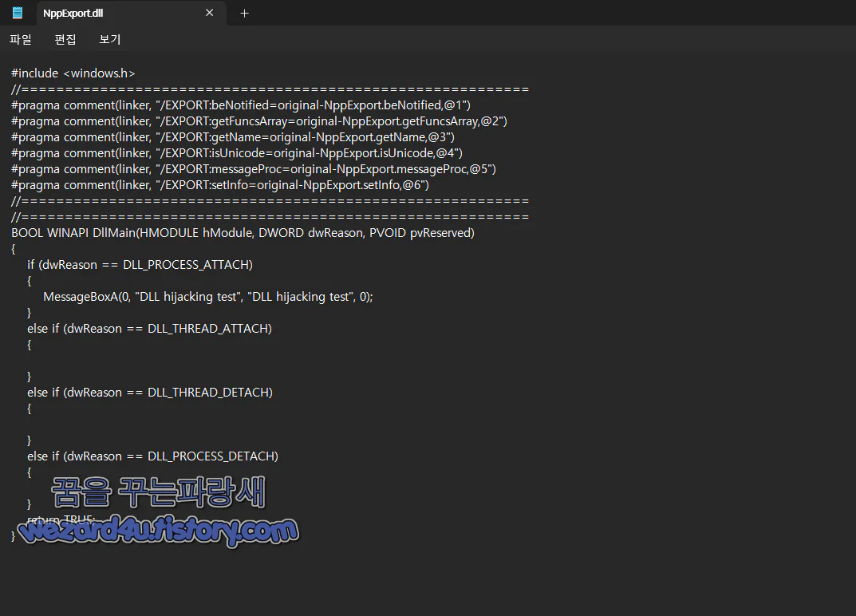Image resolution: width=856 pixels, height=616 pixels.
Task: Click the DLL_THREAD_DETACH condition line
Action: [x=150, y=393]
